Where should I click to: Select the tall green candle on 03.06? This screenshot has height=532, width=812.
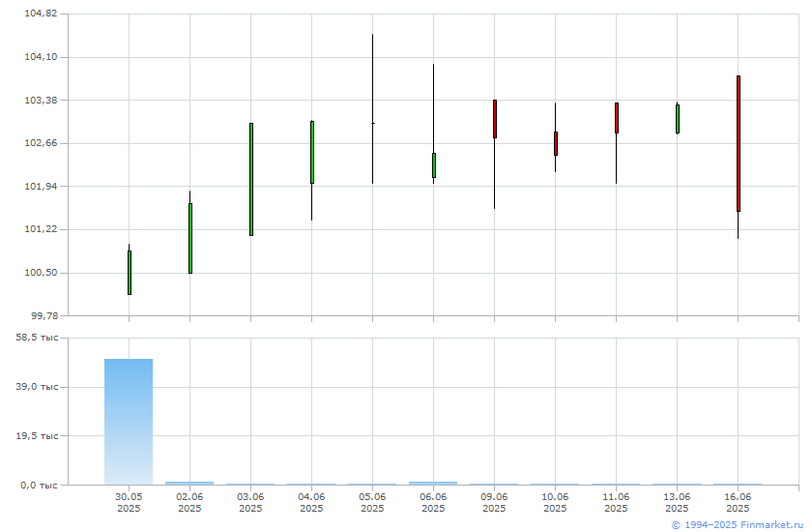click(251, 179)
